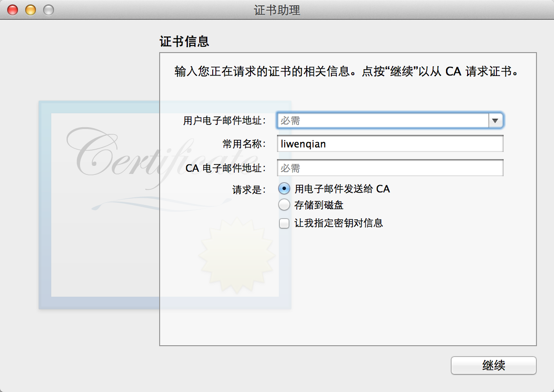This screenshot has width=554, height=392.
Task: Click the 用户电子邮件地址 label
Action: [x=224, y=121]
